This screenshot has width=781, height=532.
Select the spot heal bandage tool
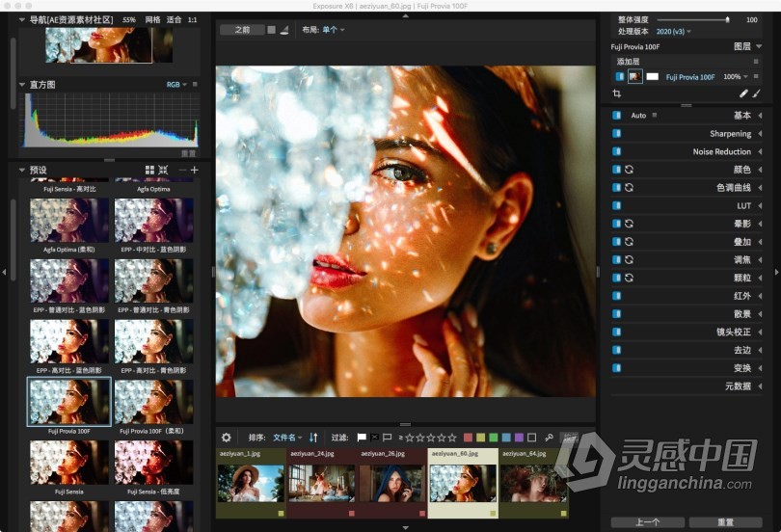[743, 93]
